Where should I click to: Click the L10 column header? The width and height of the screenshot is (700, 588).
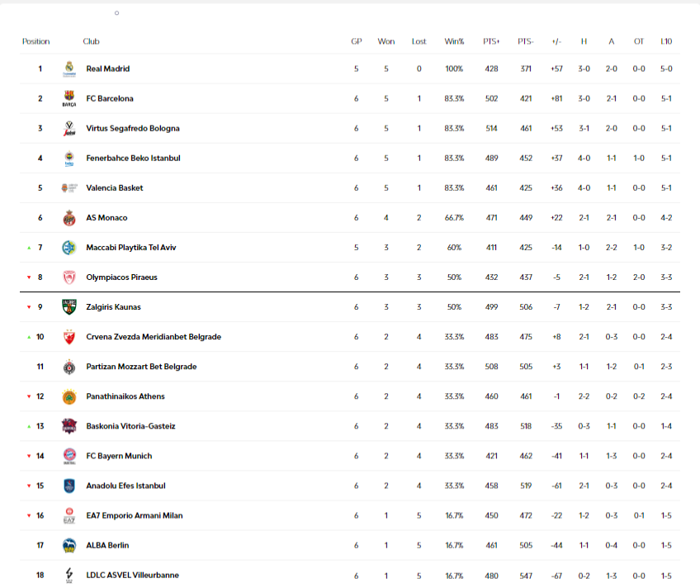click(666, 41)
